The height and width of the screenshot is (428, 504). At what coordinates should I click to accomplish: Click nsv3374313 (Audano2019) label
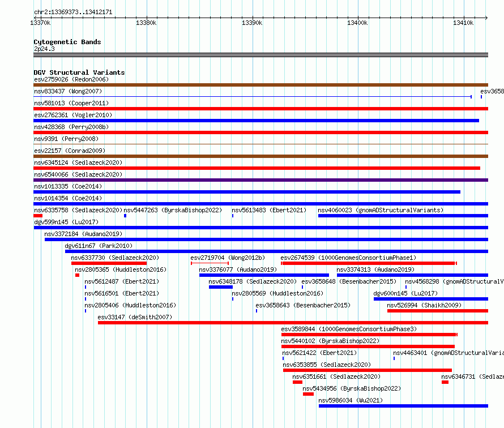375,269
